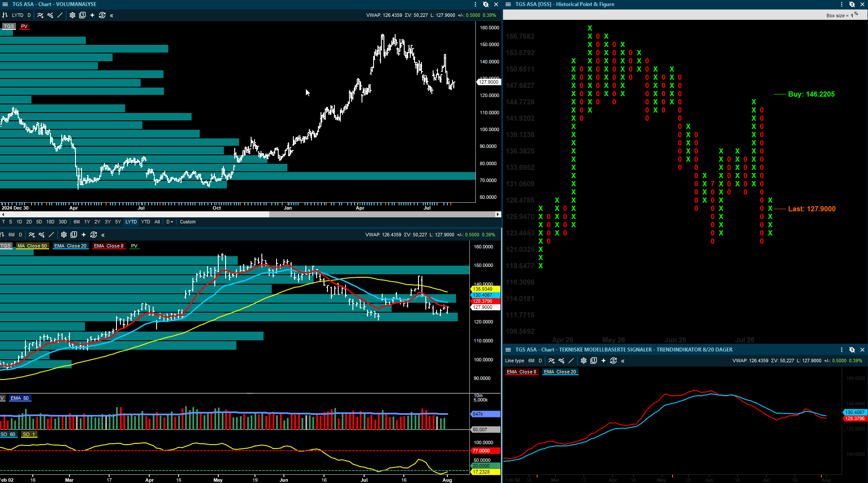The image size is (868, 483).
Task: Click crosshair star icon in 6M chart toolbar
Action: point(84,235)
